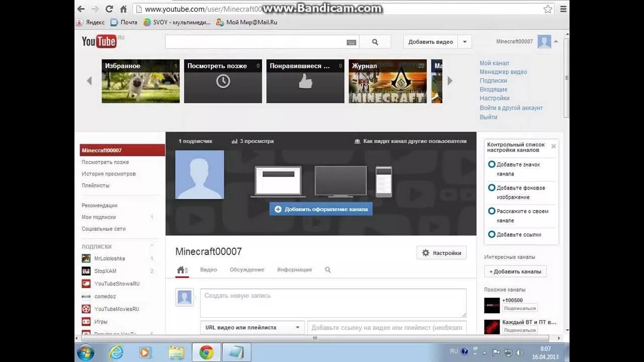Open 'Посмотреть позже' in the sidebar
Image resolution: width=644 pixels, height=362 pixels.
(105, 162)
